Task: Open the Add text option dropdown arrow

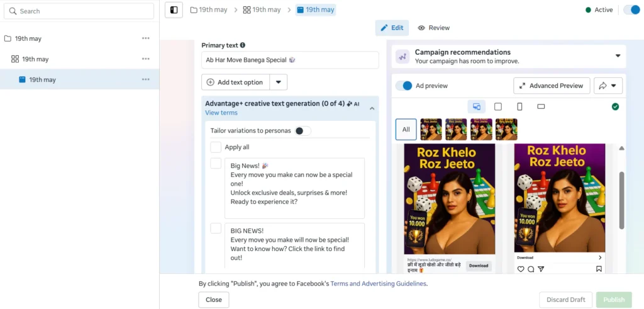Action: tap(279, 82)
